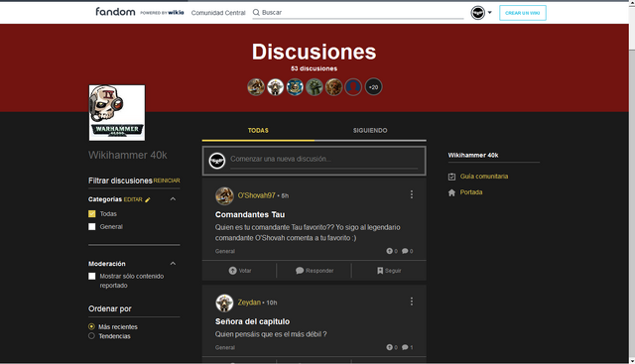Open the third contributor avatar in header
The width and height of the screenshot is (635, 364).
tap(295, 87)
